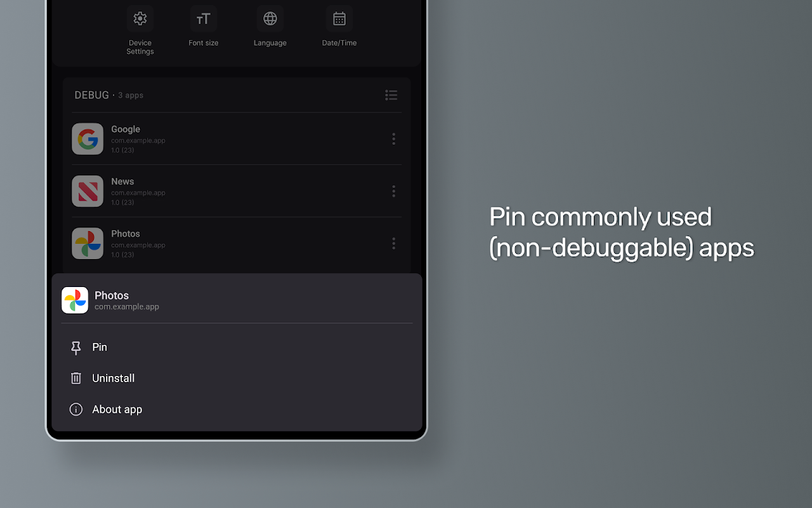Tap the Font size icon

pos(204,19)
